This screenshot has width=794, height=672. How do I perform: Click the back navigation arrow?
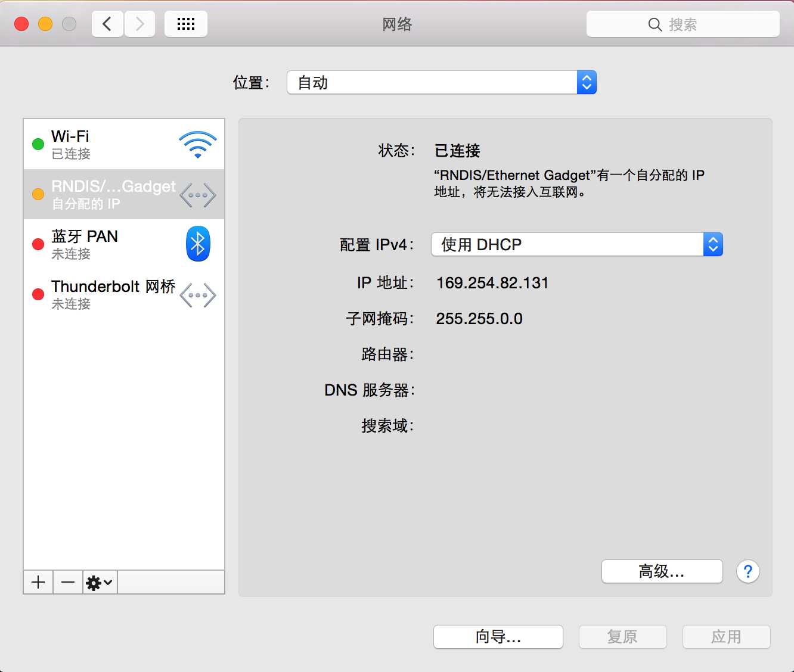(x=107, y=24)
